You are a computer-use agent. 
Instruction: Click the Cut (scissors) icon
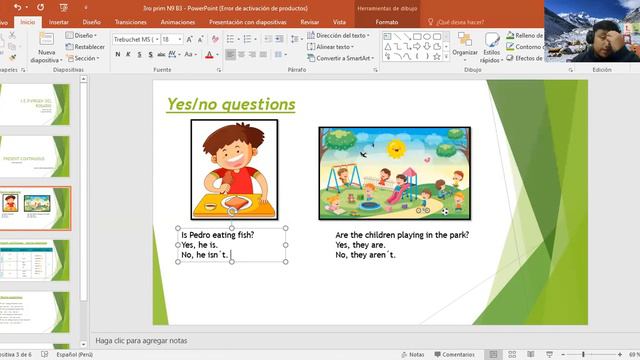point(12,36)
